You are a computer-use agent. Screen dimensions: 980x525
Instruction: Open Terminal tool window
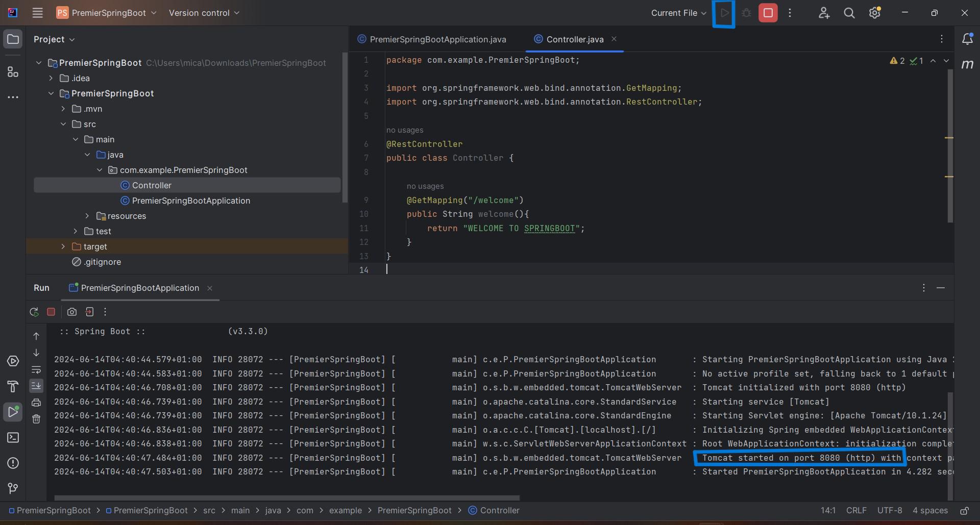coord(13,438)
